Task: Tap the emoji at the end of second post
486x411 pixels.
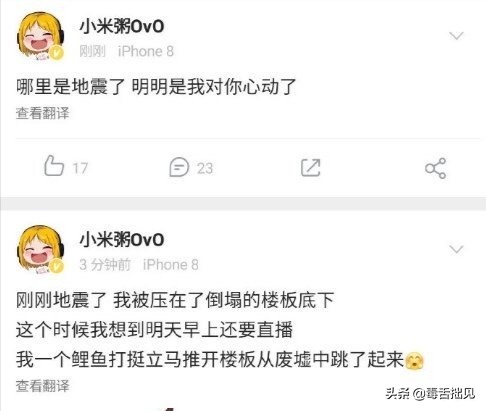Action: tap(414, 361)
